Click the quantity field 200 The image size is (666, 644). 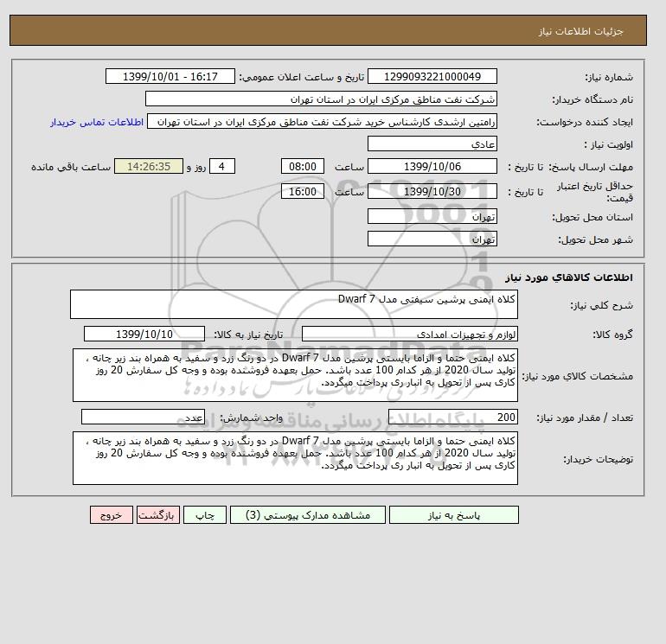click(x=452, y=417)
